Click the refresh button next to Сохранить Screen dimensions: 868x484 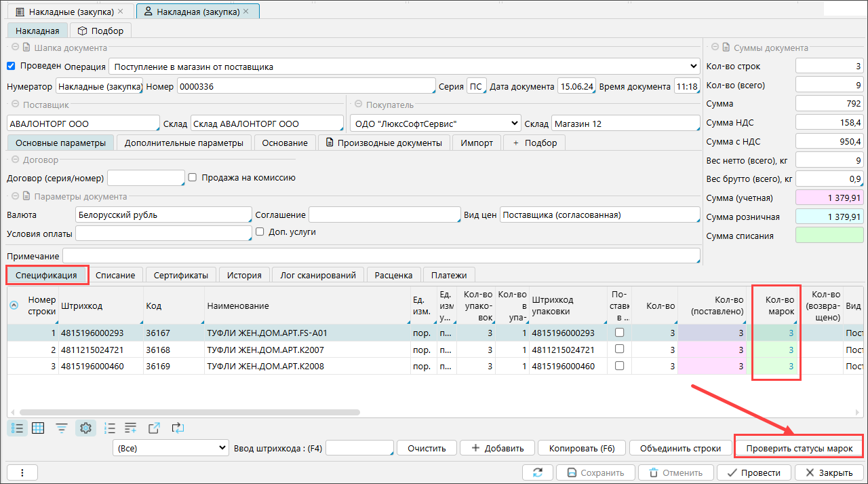click(x=538, y=472)
